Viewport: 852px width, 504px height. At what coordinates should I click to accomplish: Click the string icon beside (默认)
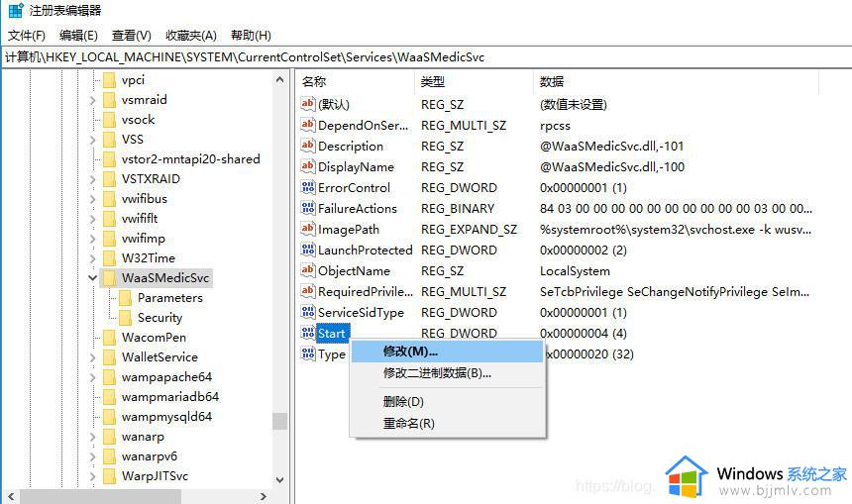307,104
